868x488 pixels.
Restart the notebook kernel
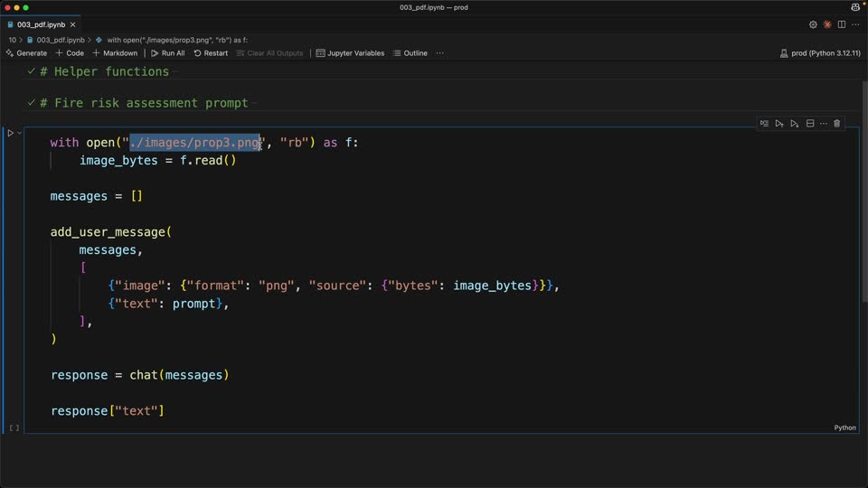tap(211, 53)
